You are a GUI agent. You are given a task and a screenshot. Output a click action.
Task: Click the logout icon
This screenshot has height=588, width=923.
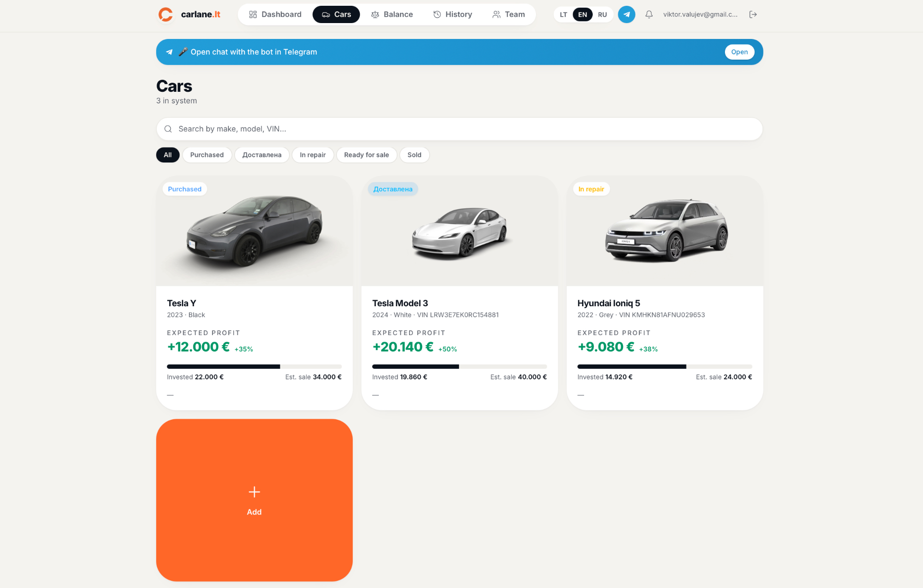[x=753, y=14]
